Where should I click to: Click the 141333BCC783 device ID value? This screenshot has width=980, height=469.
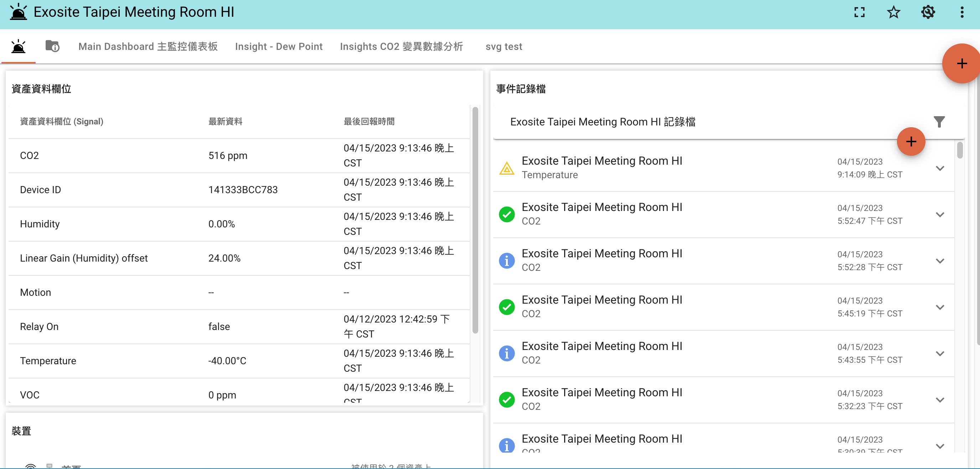[x=243, y=190]
